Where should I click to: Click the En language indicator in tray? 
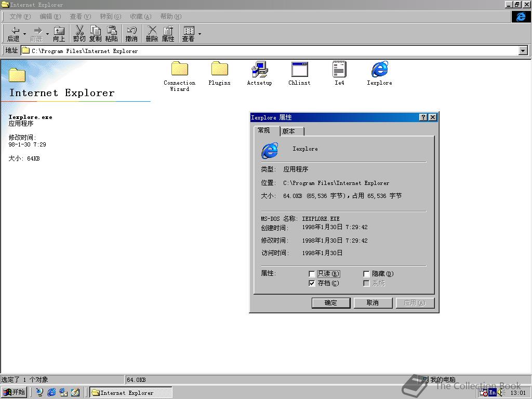(493, 393)
